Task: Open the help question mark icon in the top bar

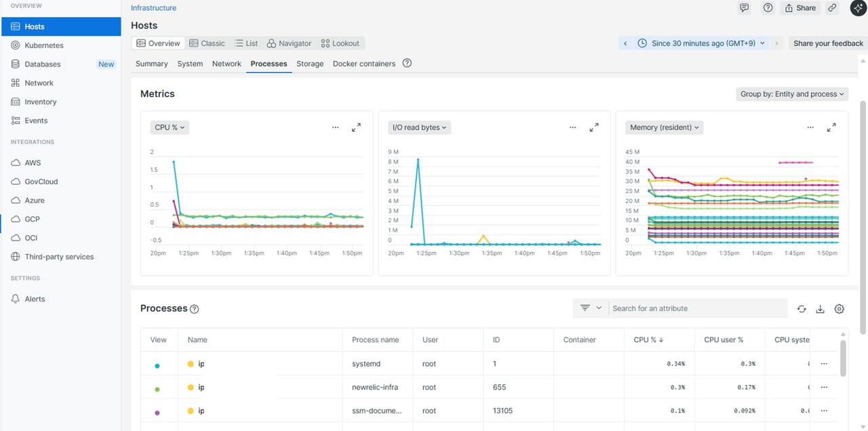Action: point(768,8)
